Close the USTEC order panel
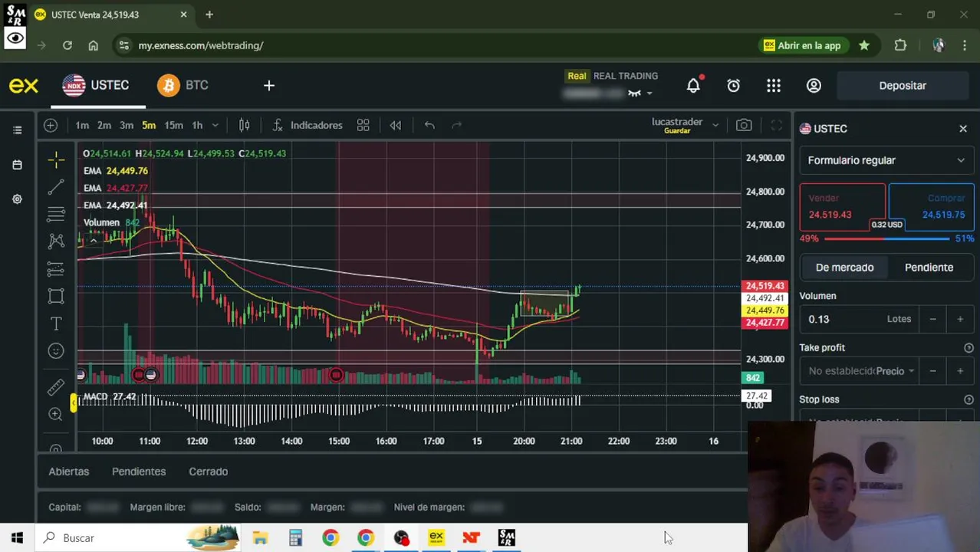Image resolution: width=980 pixels, height=552 pixels. click(x=963, y=129)
